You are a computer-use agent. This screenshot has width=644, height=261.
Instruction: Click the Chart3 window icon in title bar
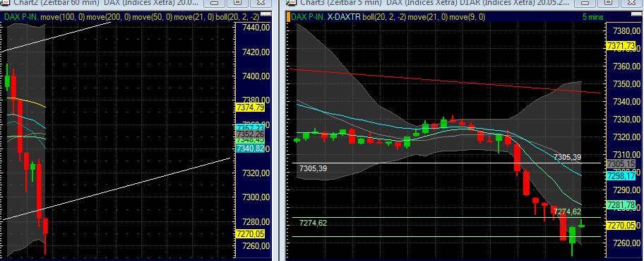[x=291, y=2]
